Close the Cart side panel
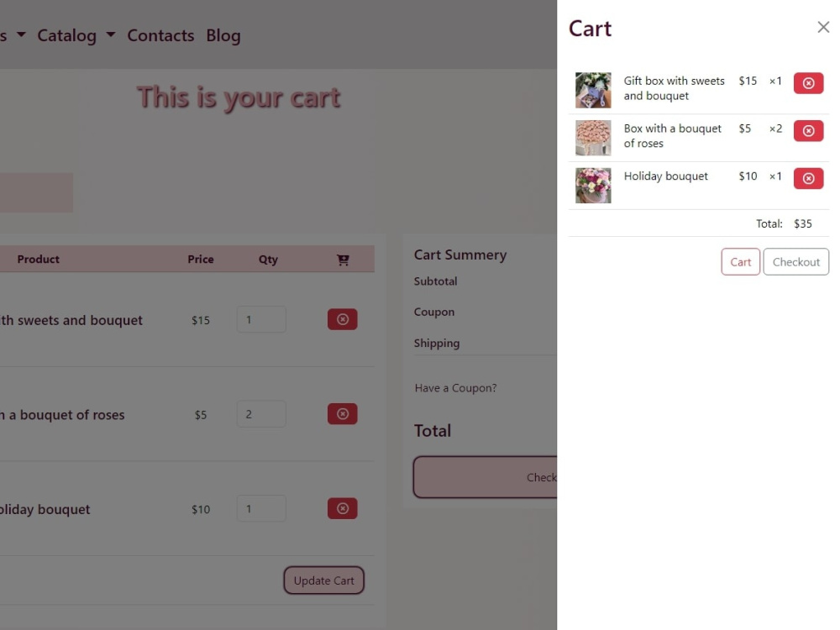The height and width of the screenshot is (630, 840). click(823, 28)
